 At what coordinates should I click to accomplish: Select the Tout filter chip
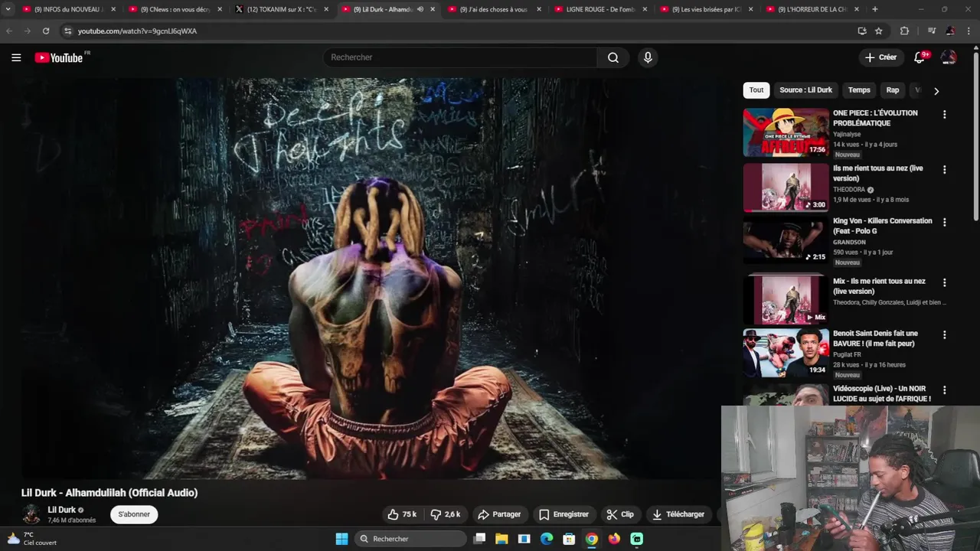[756, 90]
